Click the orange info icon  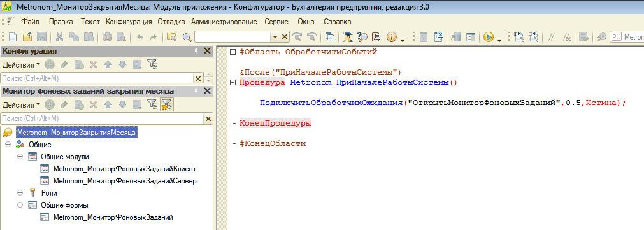click(391, 37)
